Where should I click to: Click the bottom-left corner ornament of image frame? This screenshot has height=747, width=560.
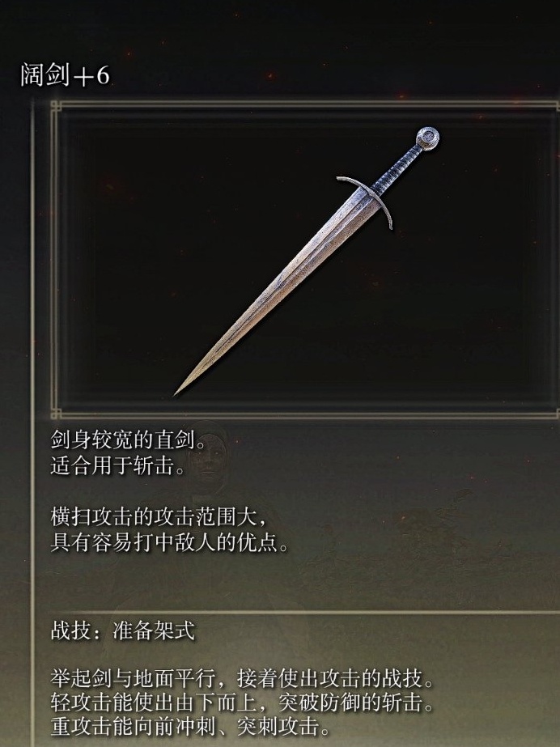point(56,413)
